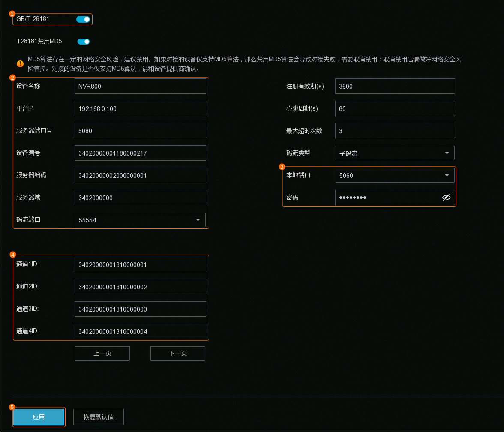The width and height of the screenshot is (504, 432).
Task: Show password with eye icon
Action: tap(446, 198)
